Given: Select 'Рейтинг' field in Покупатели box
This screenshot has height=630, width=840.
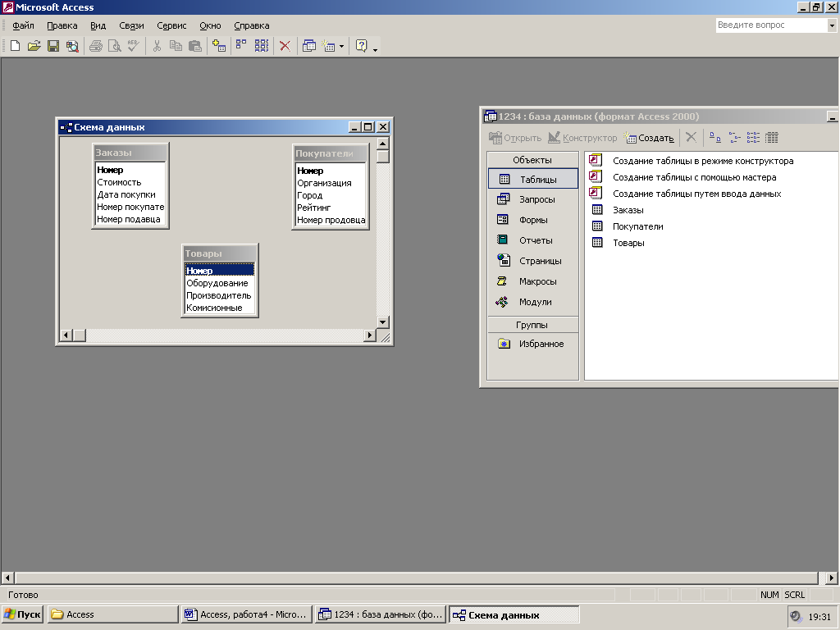Looking at the screenshot, I should pos(331,208).
